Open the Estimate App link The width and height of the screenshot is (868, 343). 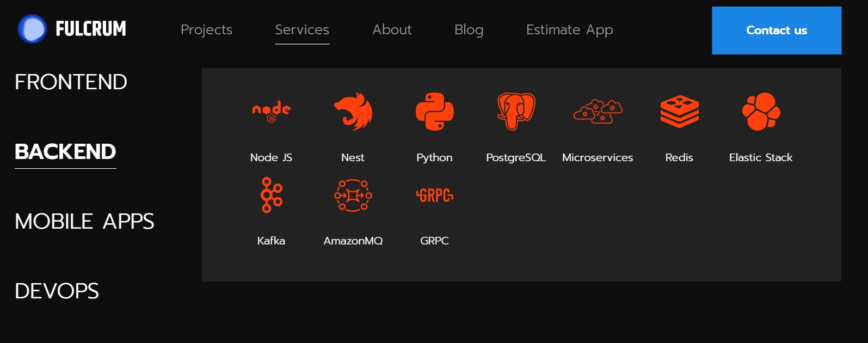coord(569,30)
